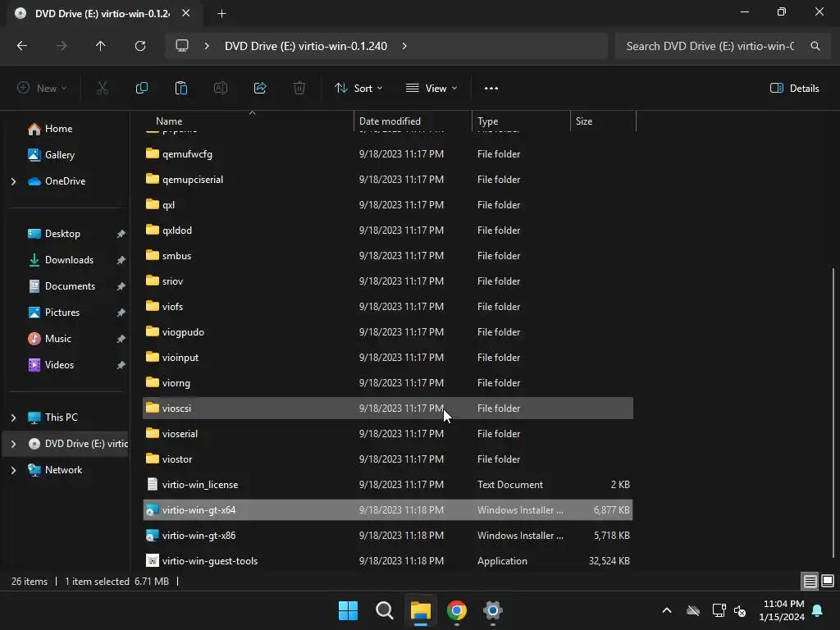Open the New item dropdown
Image resolution: width=840 pixels, height=630 pixels.
point(42,89)
